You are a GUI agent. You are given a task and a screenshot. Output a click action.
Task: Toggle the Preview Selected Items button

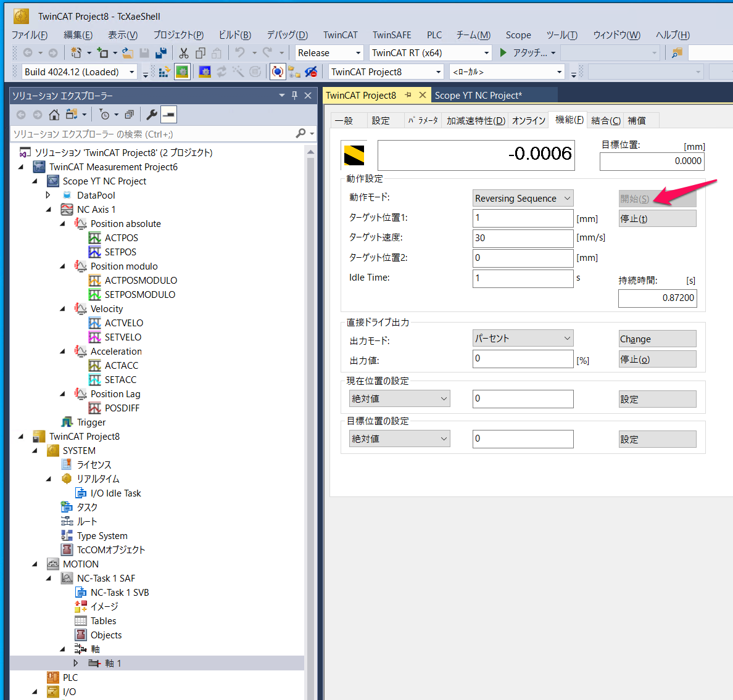(x=168, y=115)
